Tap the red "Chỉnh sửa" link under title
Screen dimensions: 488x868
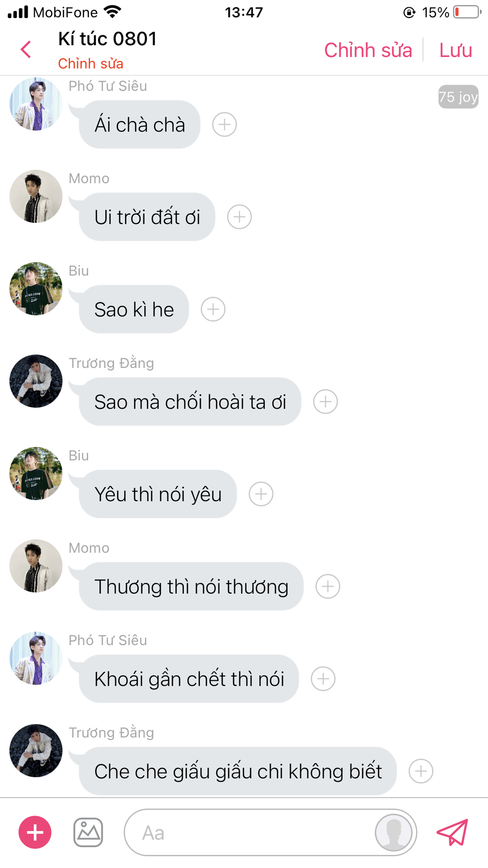tap(91, 64)
